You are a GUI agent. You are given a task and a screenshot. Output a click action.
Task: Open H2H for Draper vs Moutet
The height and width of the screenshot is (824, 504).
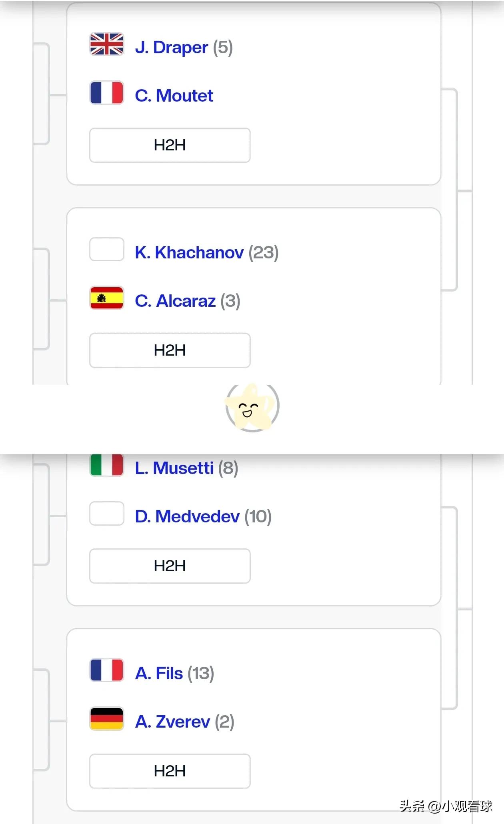(x=170, y=145)
